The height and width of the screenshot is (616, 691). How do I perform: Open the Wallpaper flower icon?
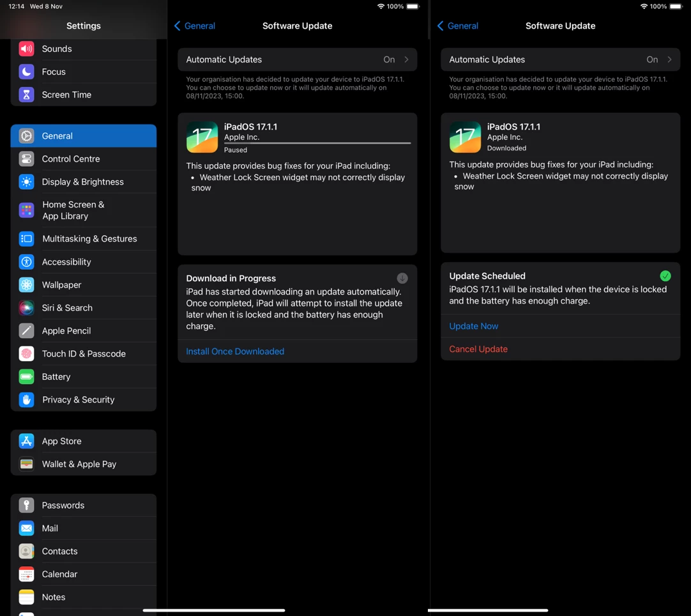coord(26,285)
